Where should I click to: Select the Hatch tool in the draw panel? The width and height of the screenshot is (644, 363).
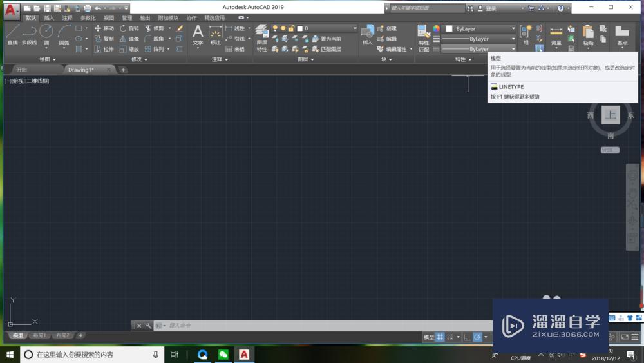[x=79, y=49]
